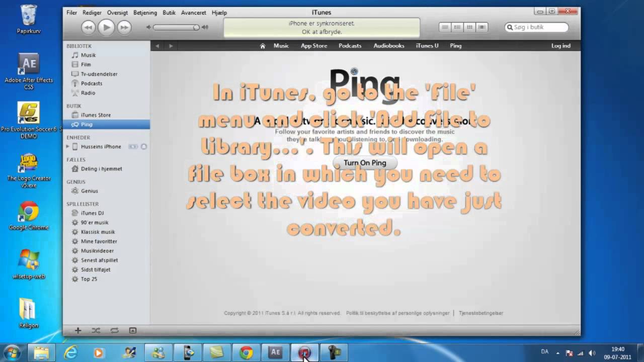Open the Oversigt menu
The height and width of the screenshot is (362, 644).
(x=117, y=13)
